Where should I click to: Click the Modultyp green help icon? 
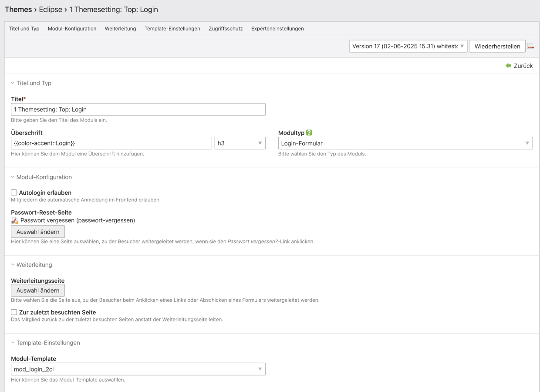coord(309,133)
